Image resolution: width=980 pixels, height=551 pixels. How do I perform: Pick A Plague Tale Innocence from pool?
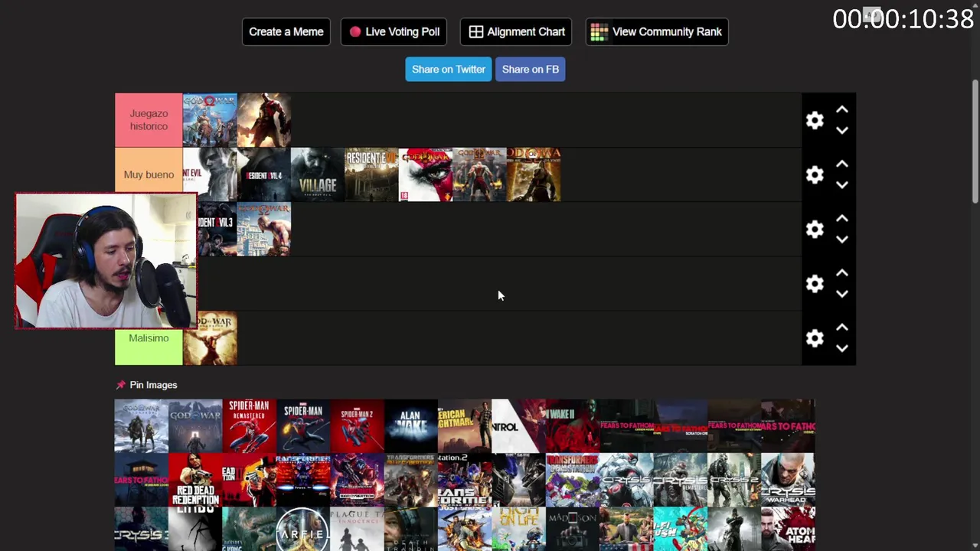point(357,530)
